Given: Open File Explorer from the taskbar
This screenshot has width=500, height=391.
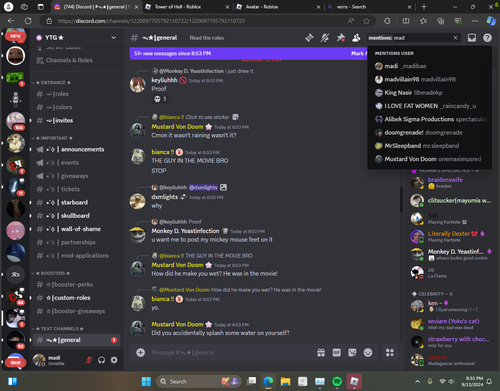Looking at the screenshot, I should pyautogui.click(x=285, y=381).
